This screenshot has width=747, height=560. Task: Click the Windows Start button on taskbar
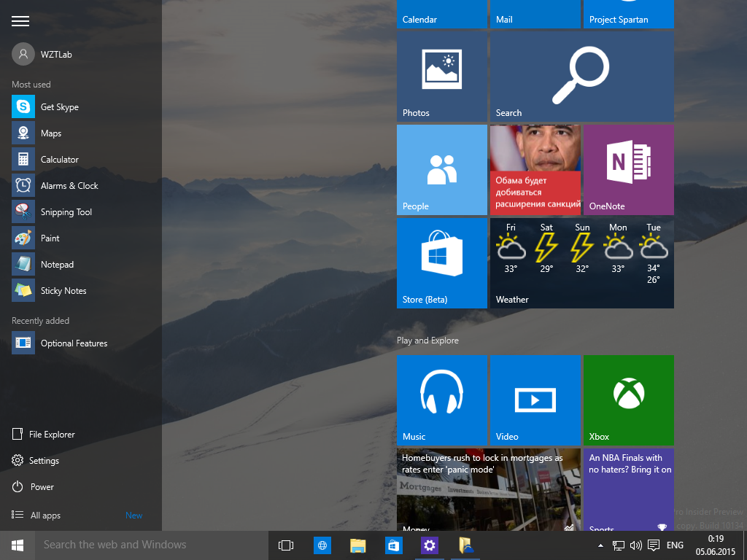click(x=18, y=545)
